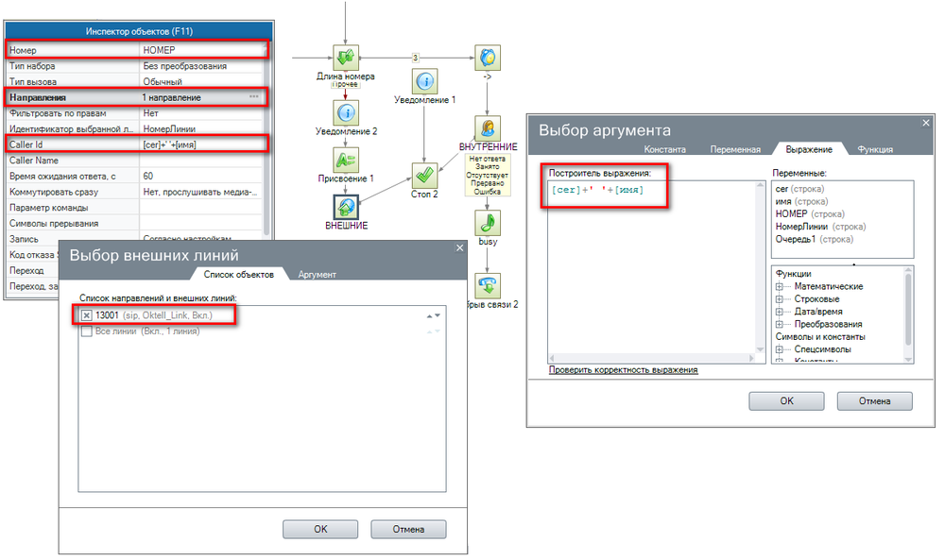Switch to the 'Константа' tab
The width and height of the screenshot is (945, 560).
point(664,149)
